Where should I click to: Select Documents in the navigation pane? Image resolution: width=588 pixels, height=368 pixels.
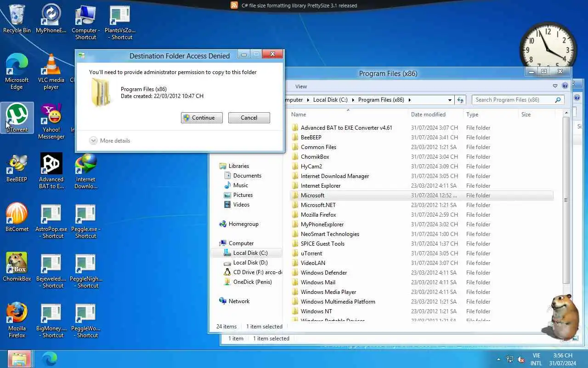pos(247,176)
